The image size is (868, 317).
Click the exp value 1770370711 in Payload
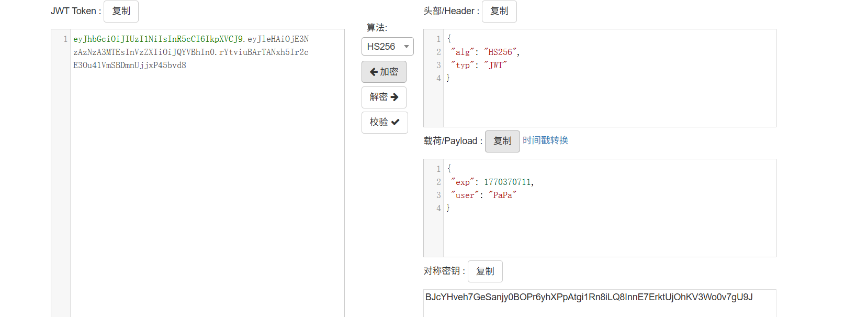pyautogui.click(x=507, y=182)
